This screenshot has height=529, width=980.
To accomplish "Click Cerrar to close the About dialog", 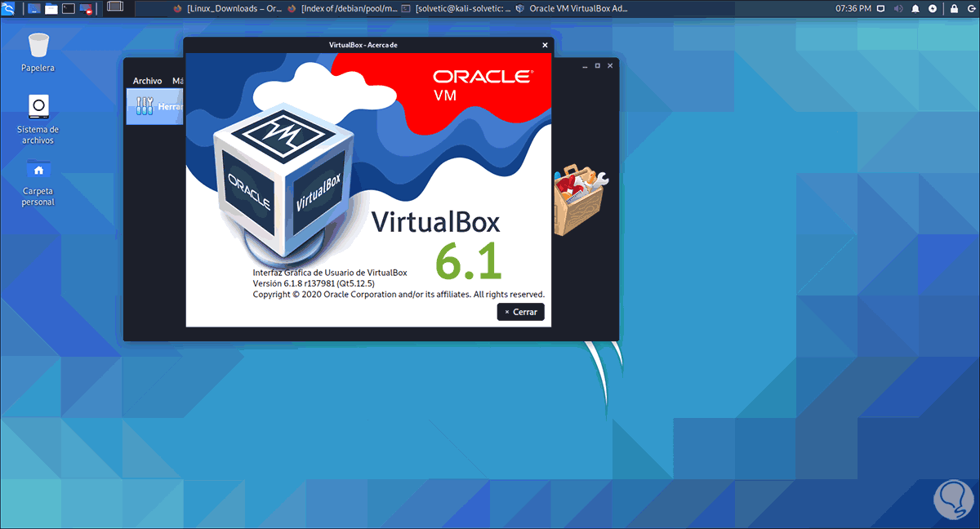I will click(520, 312).
